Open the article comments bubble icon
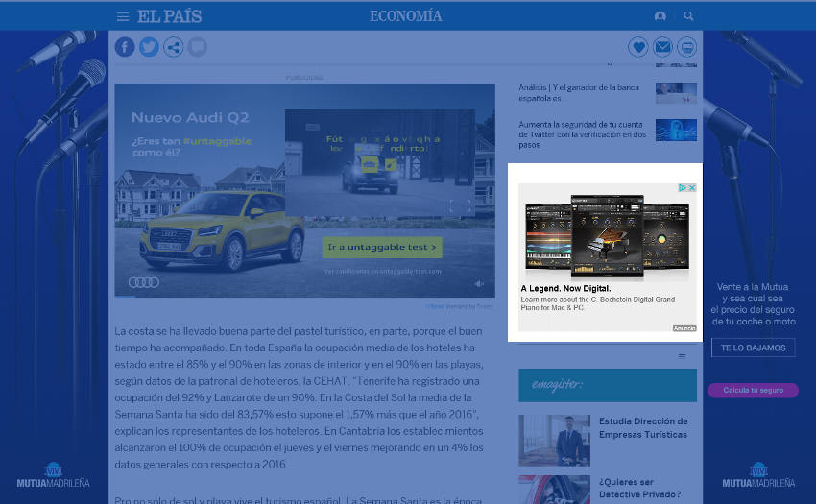816x504 pixels. click(198, 47)
